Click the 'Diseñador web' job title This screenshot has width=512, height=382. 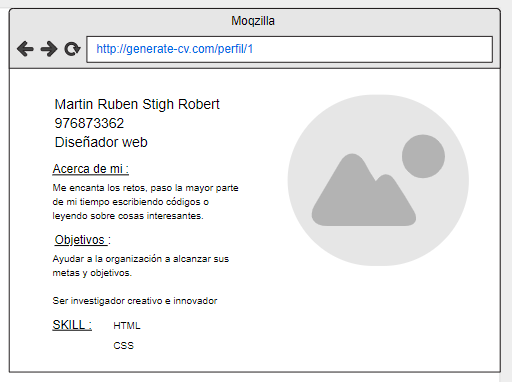[101, 142]
